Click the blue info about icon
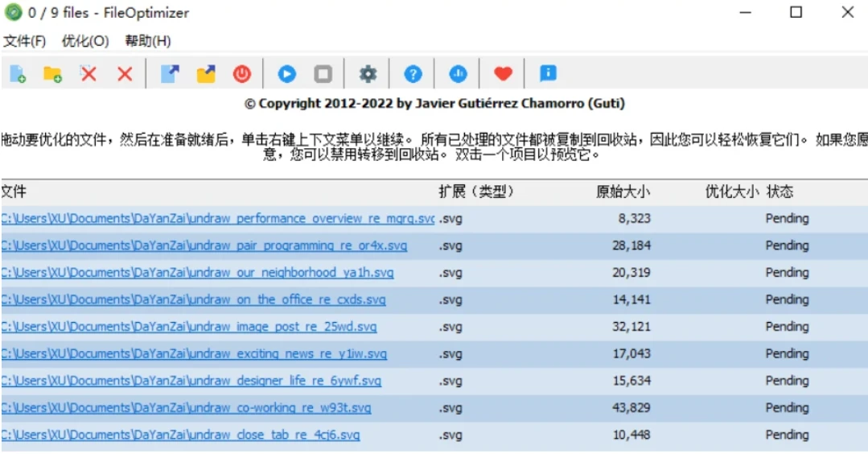Image resolution: width=868 pixels, height=454 pixels. click(548, 74)
